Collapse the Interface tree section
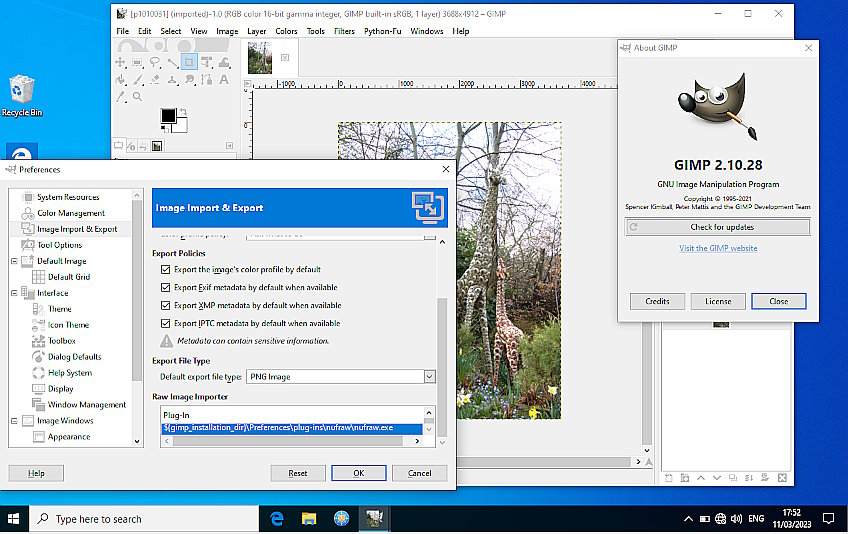This screenshot has height=534, width=848. 14,293
